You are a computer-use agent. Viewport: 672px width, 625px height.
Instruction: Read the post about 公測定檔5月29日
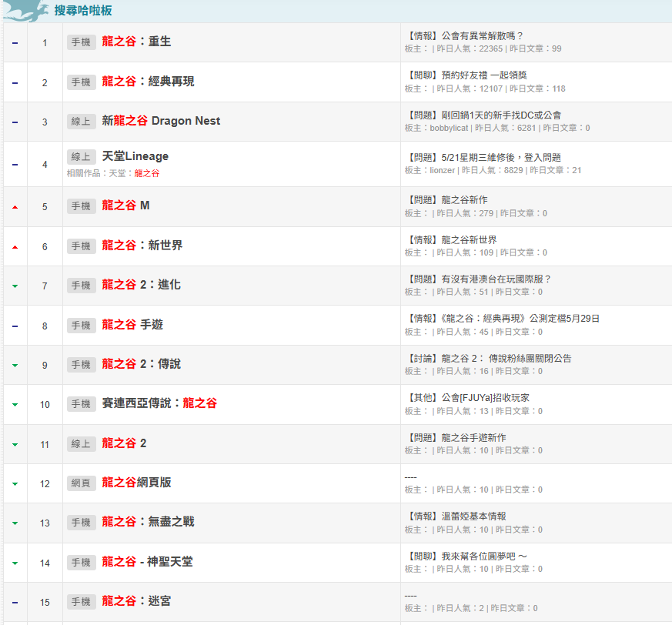(x=503, y=319)
